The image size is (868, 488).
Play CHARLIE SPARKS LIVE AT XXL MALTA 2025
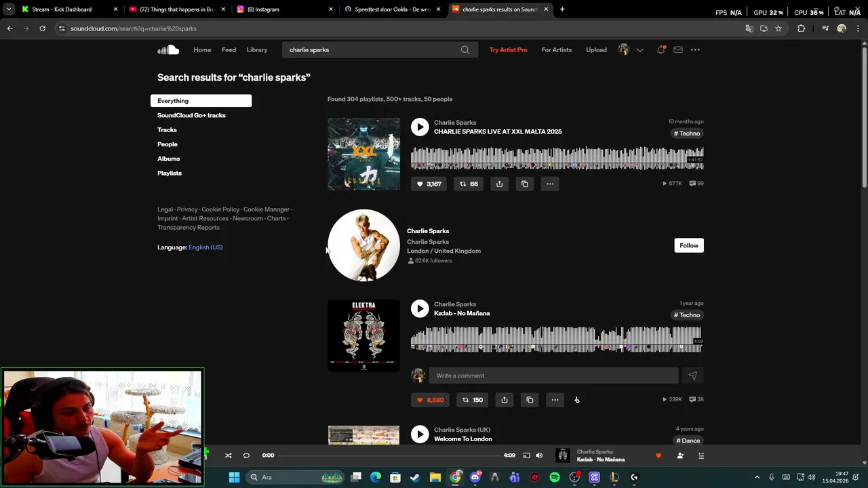coord(420,127)
